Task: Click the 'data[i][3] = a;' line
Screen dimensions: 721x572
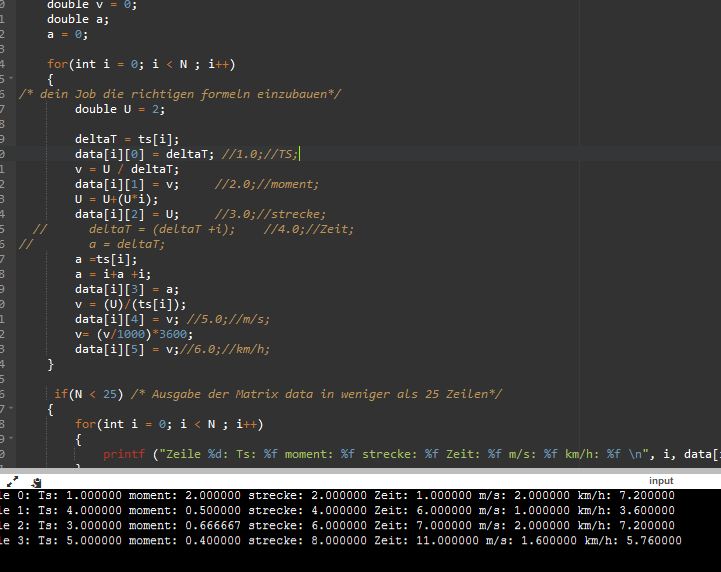Action: 127,290
